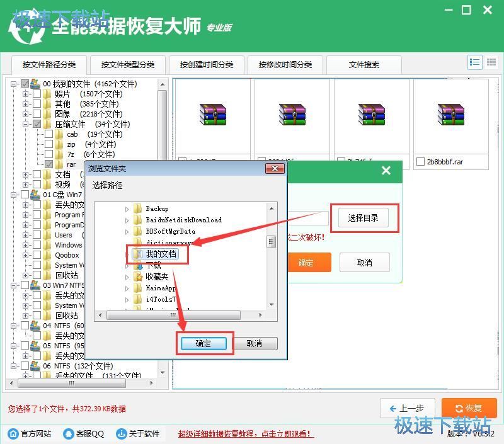
Task: Open 关于软件 info icon
Action: click(121, 434)
